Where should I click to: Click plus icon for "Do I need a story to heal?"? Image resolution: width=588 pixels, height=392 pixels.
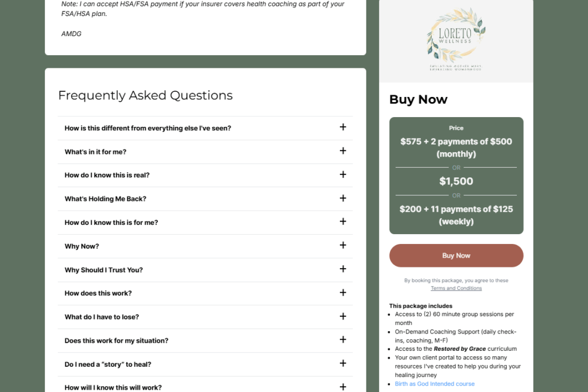[x=343, y=363]
